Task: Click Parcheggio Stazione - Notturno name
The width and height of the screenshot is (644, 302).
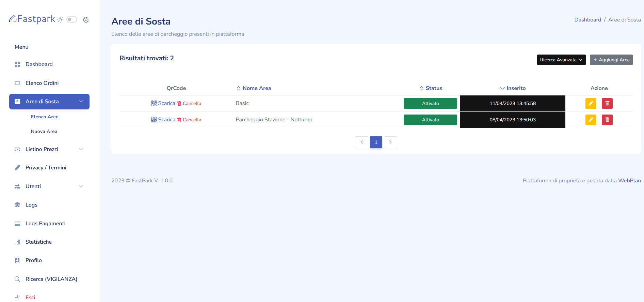Action: coord(274,120)
